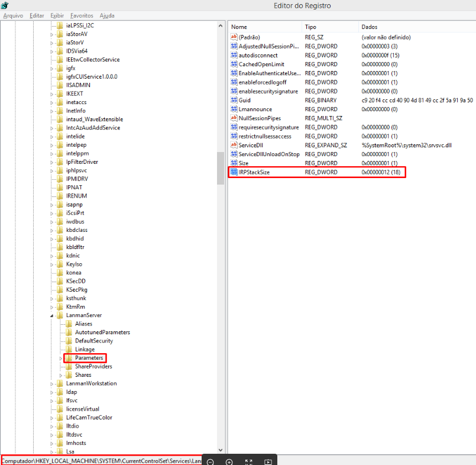Viewport: 476px width, 465px height.
Task: Expand the LanmanWorkstation tree node
Action: coord(51,384)
